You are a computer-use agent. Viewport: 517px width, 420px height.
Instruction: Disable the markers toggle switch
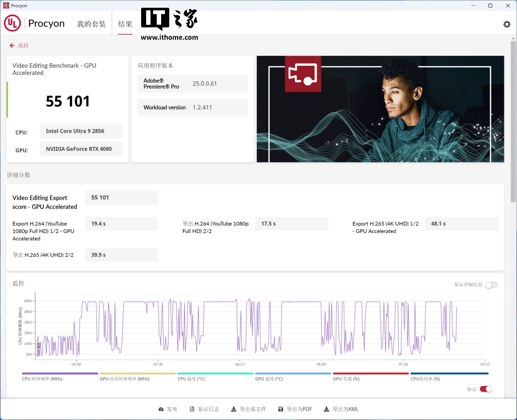point(486,389)
